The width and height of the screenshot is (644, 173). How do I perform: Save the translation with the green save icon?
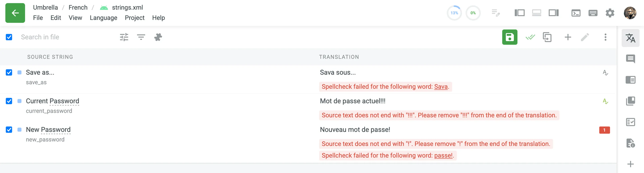coord(510,37)
